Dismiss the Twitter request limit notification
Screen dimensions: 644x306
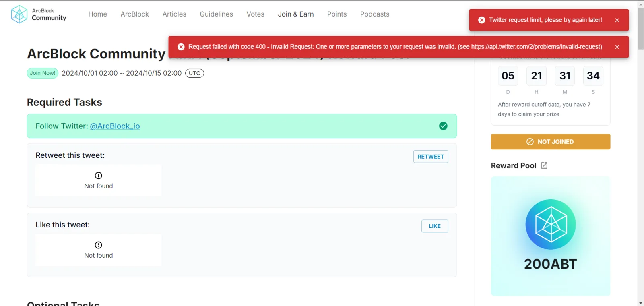click(x=617, y=20)
